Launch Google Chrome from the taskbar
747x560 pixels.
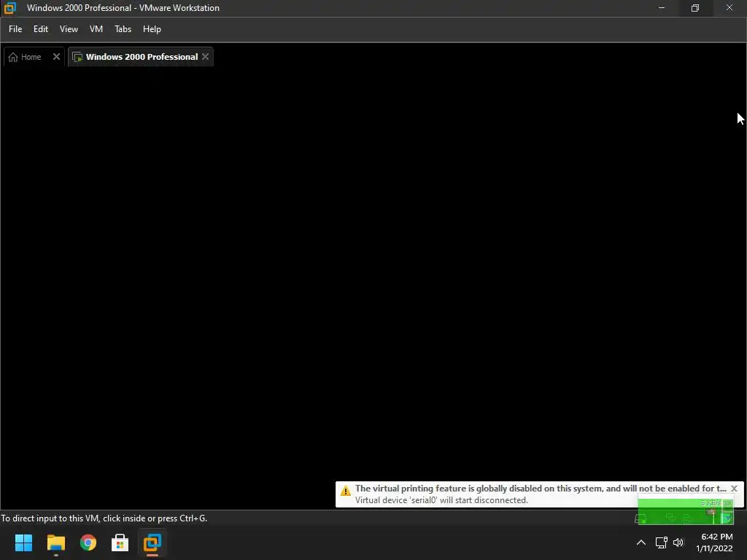88,542
